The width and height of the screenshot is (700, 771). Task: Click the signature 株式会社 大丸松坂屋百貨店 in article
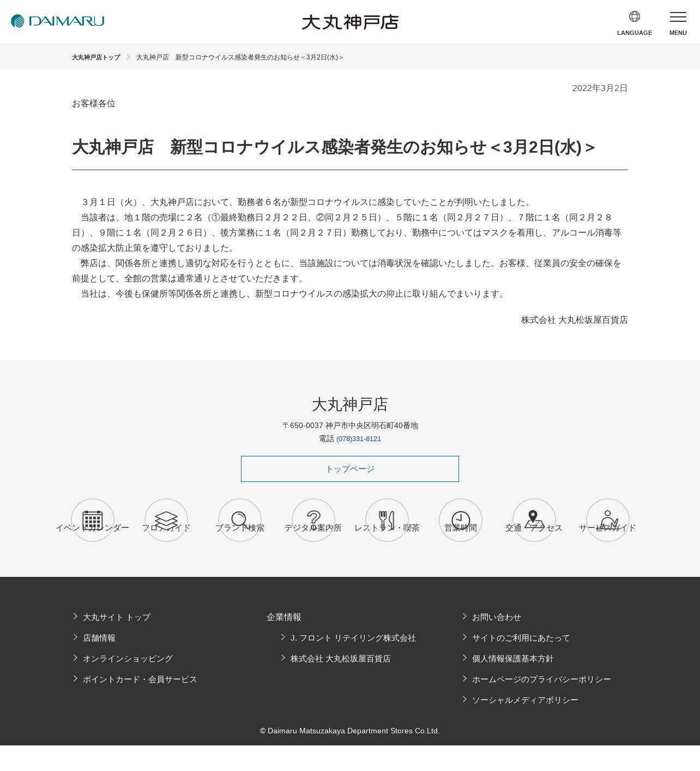click(x=575, y=320)
